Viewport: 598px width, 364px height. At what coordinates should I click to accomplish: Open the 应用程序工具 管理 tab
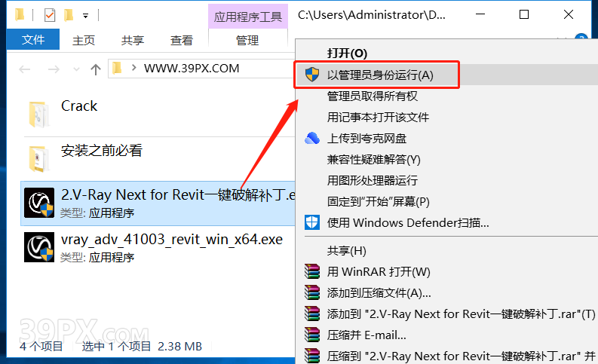[247, 41]
